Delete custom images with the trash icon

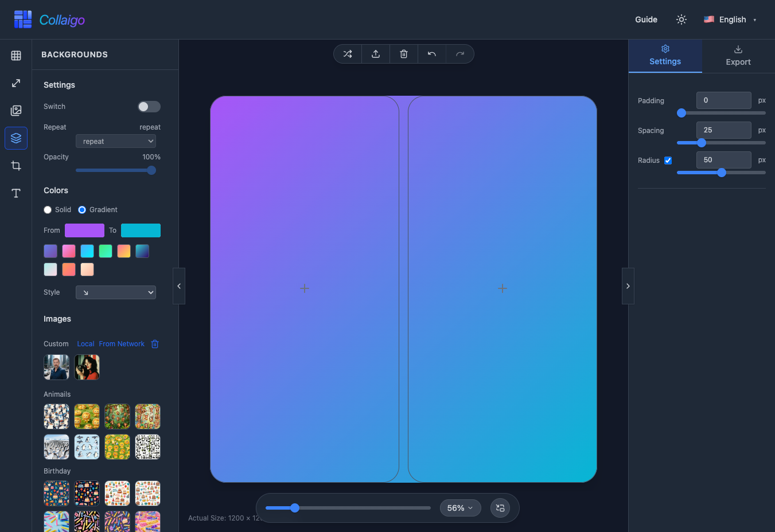click(x=155, y=344)
